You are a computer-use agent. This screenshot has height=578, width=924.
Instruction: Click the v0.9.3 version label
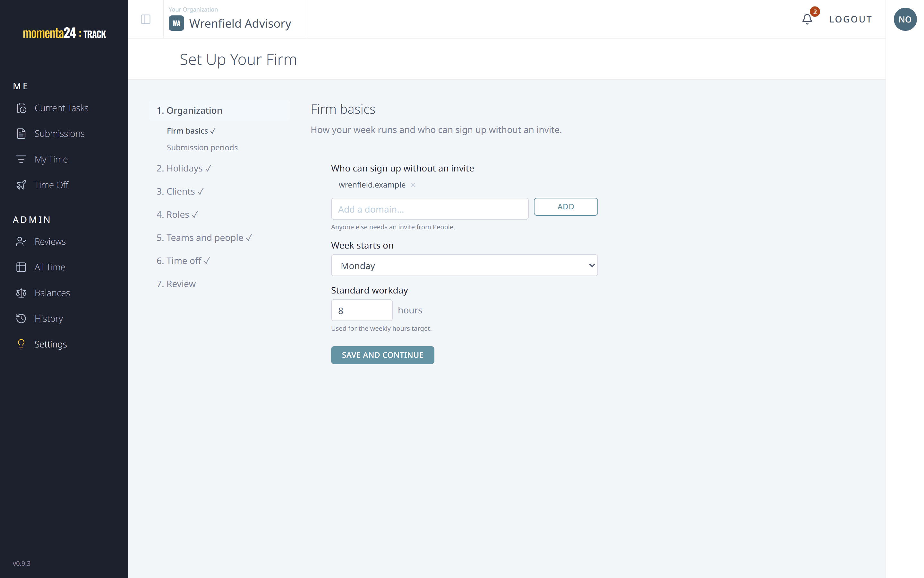click(21, 564)
